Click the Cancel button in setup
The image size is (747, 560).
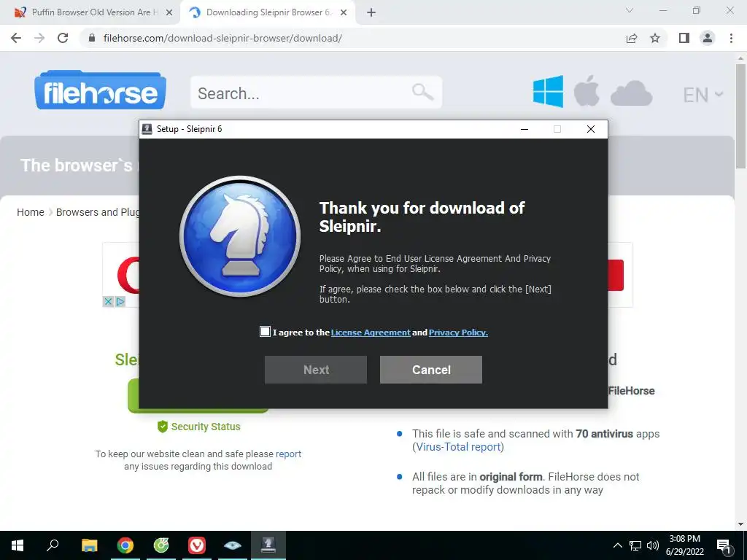(x=430, y=370)
